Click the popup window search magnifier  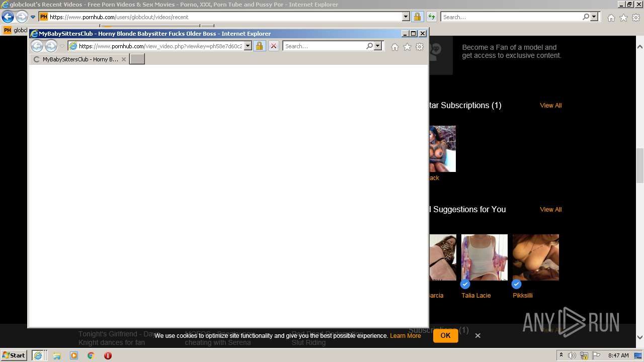point(370,46)
